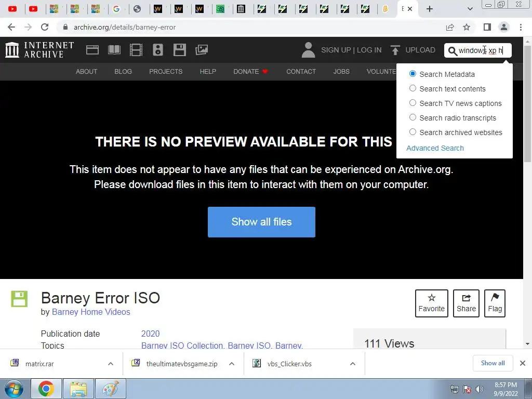Click the Internet Archive logo
532x399 pixels.
(39, 50)
